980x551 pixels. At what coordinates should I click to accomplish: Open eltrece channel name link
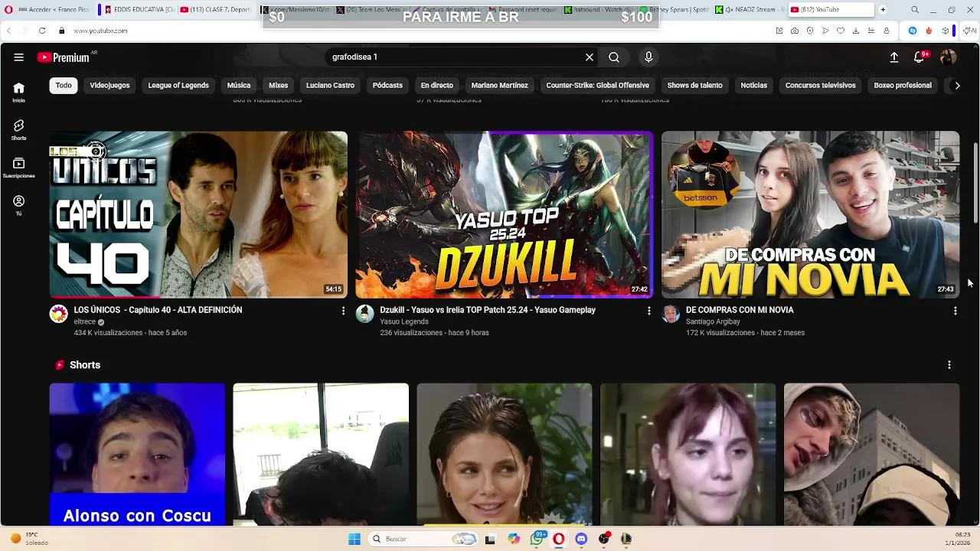(84, 322)
